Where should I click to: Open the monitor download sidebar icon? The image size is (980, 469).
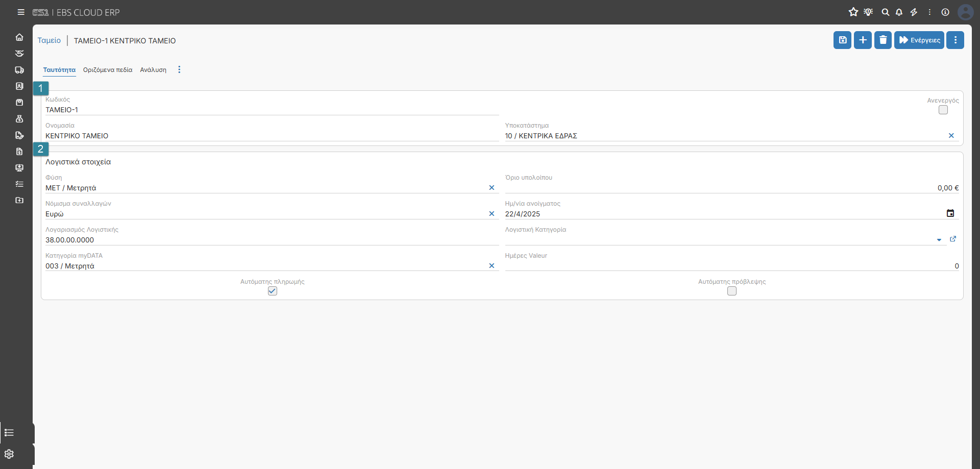[x=19, y=168]
